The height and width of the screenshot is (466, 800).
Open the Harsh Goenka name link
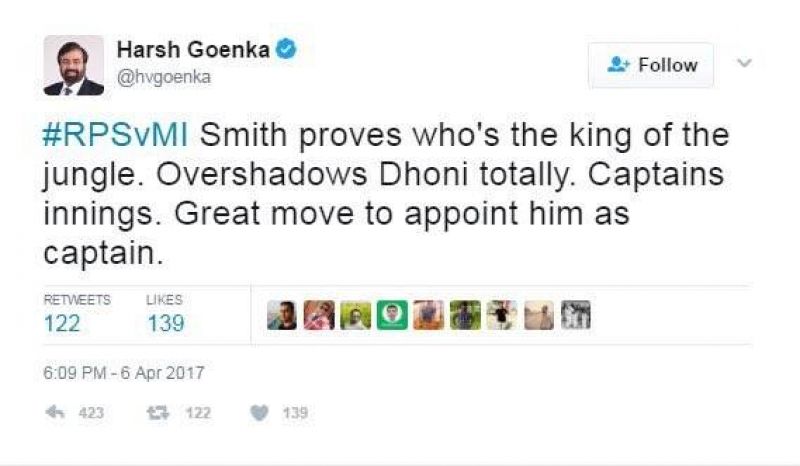pos(194,50)
